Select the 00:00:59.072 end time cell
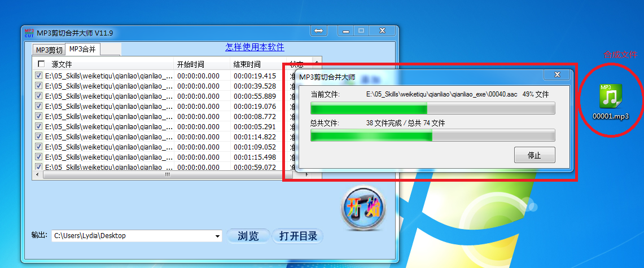 click(255, 167)
